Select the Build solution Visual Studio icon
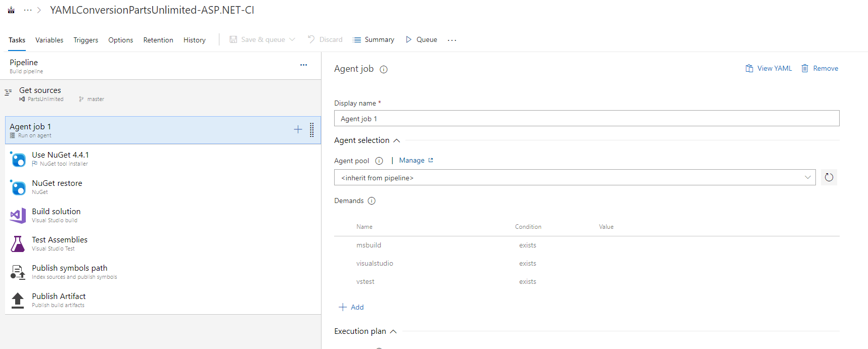This screenshot has height=349, width=868. click(x=18, y=216)
